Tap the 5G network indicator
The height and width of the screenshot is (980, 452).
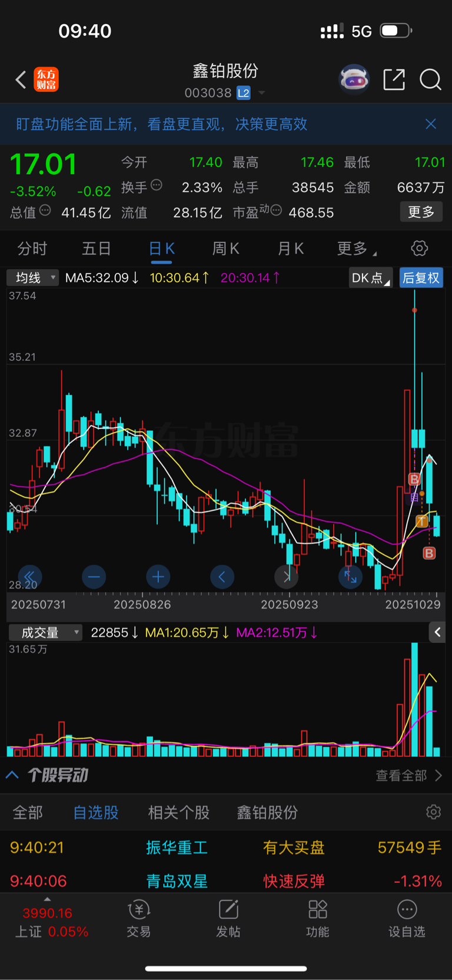click(x=361, y=31)
